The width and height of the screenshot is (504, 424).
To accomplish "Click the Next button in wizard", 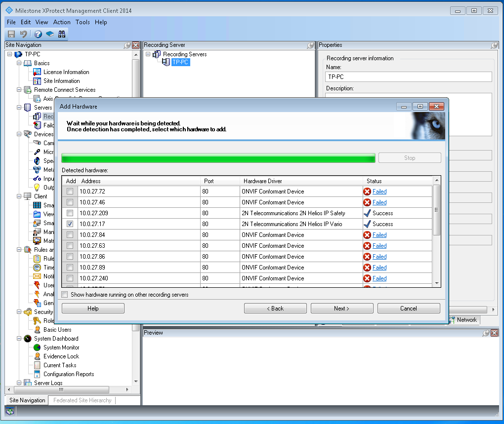I will [x=341, y=308].
